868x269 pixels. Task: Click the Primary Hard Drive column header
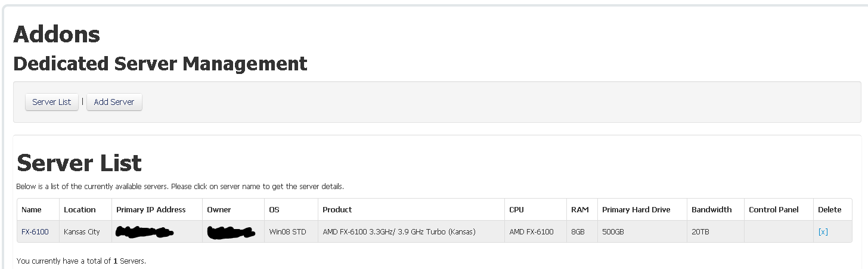[636, 209]
